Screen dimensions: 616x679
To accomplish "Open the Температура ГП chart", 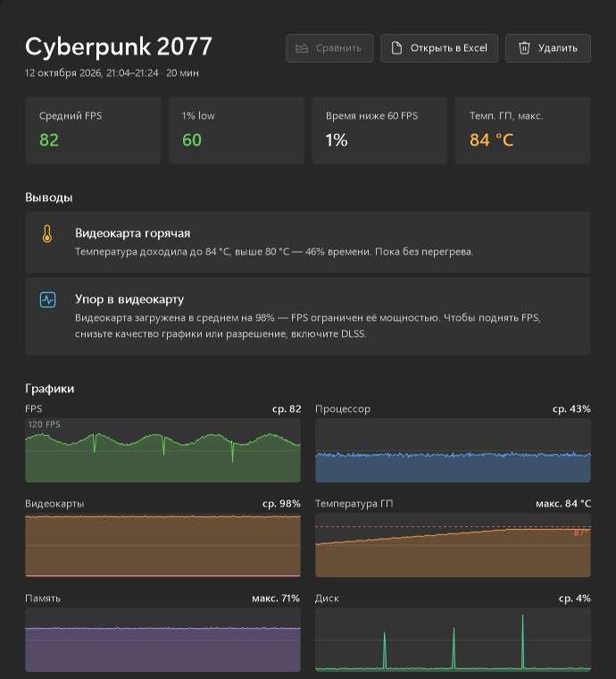I will pos(453,545).
